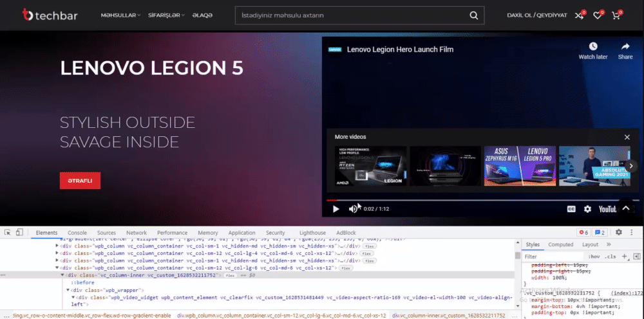Open the DevTools messages counter badge
The width and height of the screenshot is (644, 319).
600,232
